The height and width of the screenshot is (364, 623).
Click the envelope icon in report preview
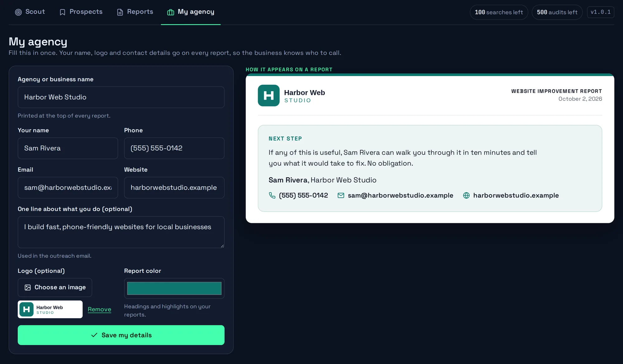click(341, 195)
